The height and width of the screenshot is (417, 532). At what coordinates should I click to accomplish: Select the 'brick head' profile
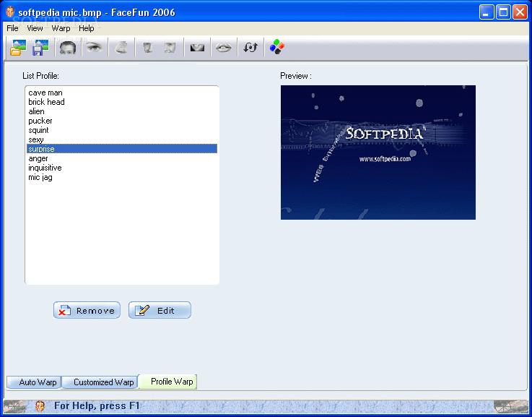(x=122, y=102)
